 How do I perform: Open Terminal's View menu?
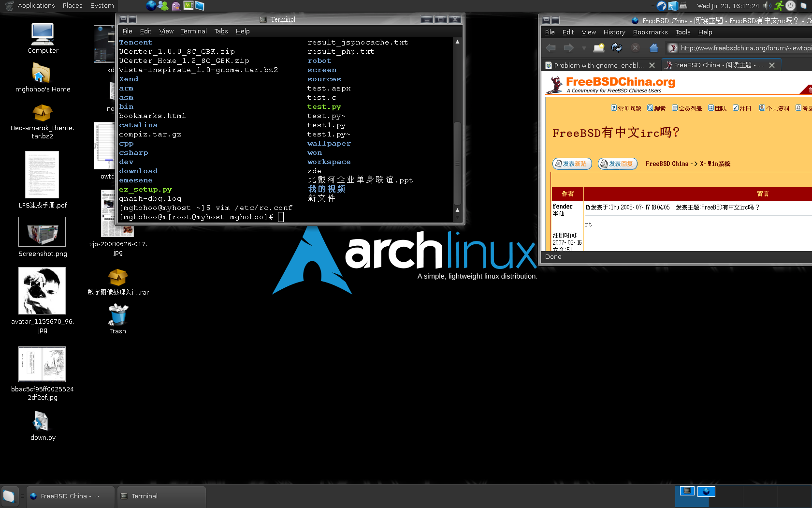click(166, 31)
